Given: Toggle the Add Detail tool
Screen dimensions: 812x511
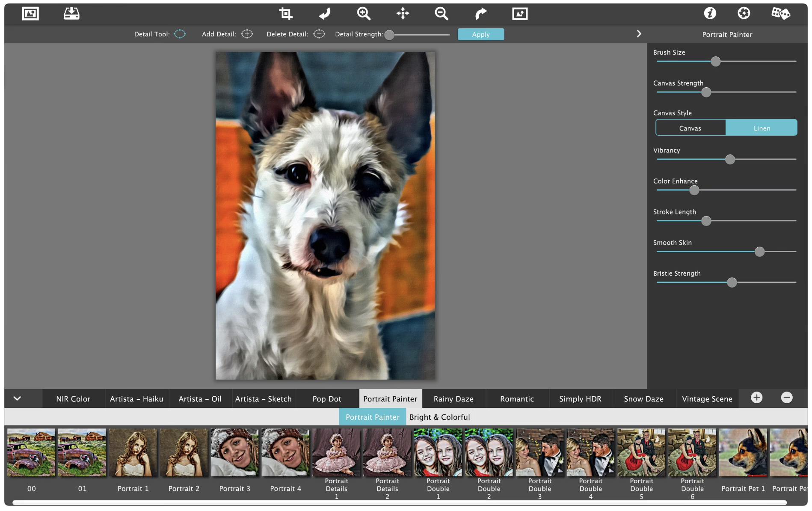Looking at the screenshot, I should [247, 34].
